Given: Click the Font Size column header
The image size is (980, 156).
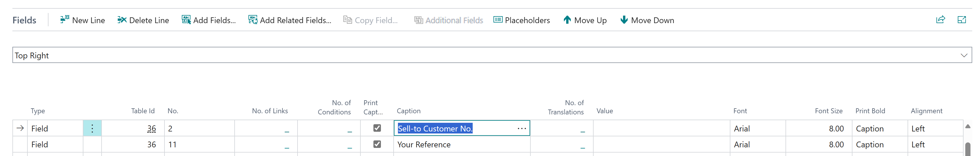Looking at the screenshot, I should tap(828, 111).
